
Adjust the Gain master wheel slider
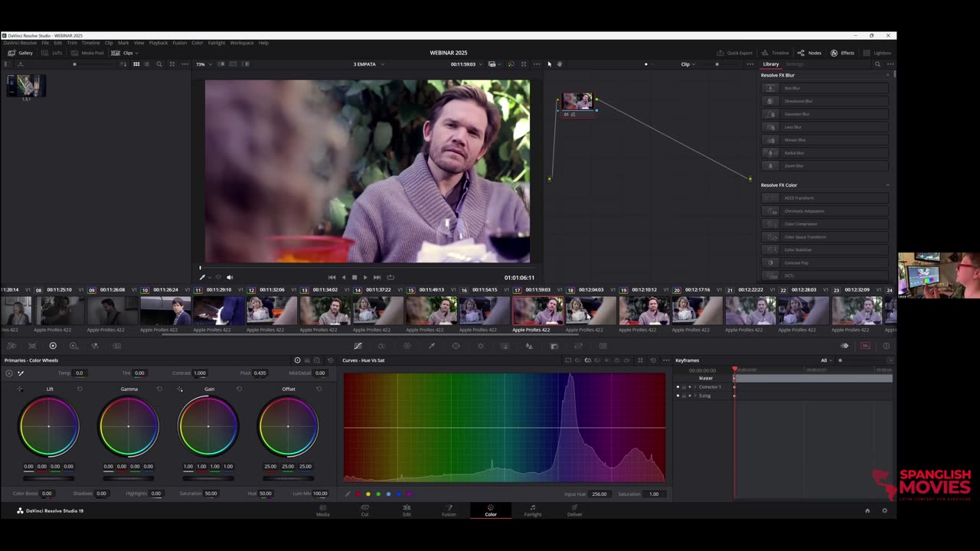tap(208, 478)
